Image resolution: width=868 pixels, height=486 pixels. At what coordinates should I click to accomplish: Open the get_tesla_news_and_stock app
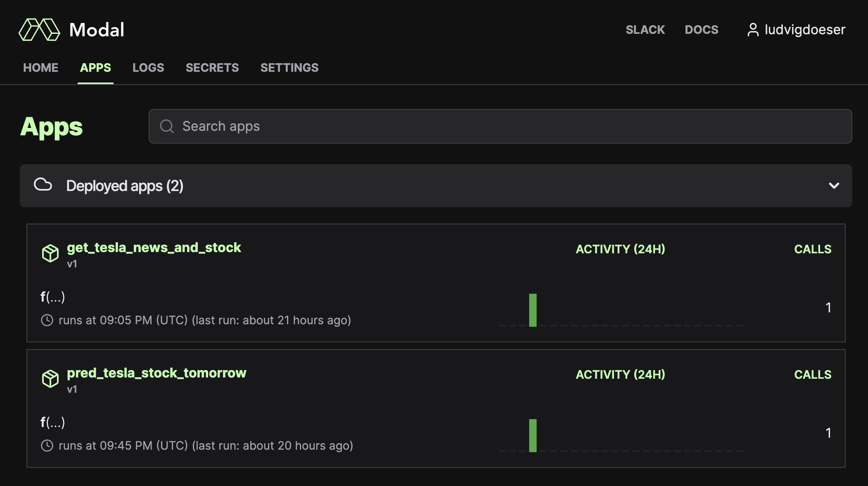[x=154, y=248]
